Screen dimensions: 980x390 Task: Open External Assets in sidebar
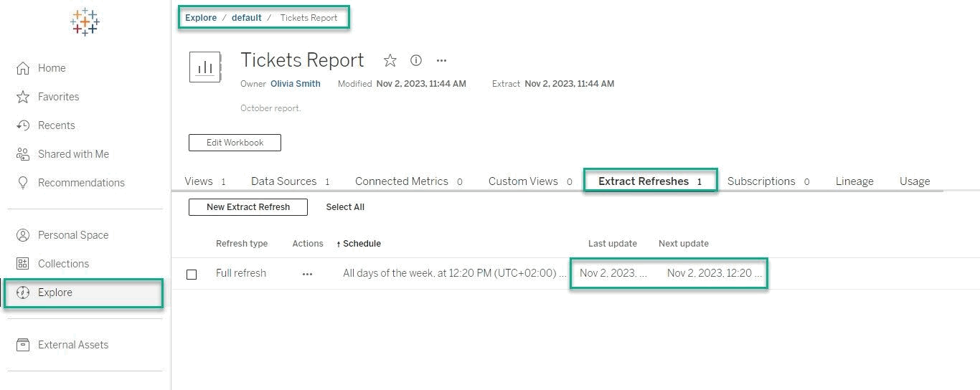tap(72, 345)
